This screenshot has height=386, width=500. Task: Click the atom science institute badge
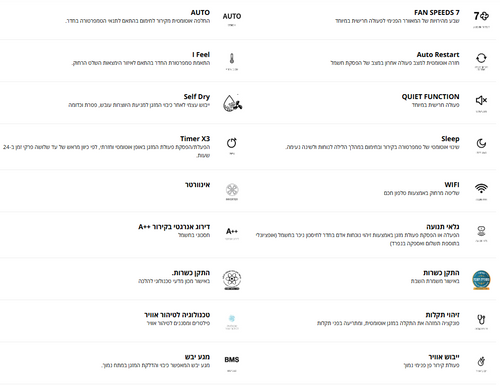[x=232, y=279]
